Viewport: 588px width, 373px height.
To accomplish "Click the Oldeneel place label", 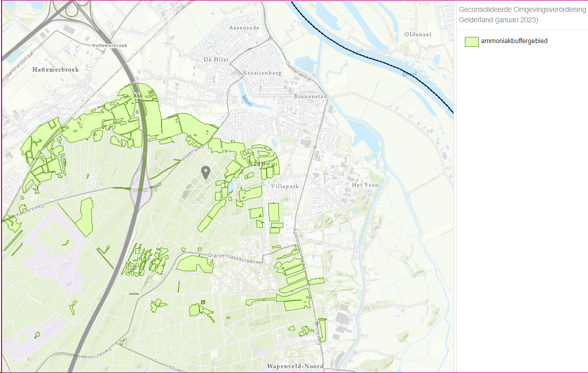I will tap(418, 35).
